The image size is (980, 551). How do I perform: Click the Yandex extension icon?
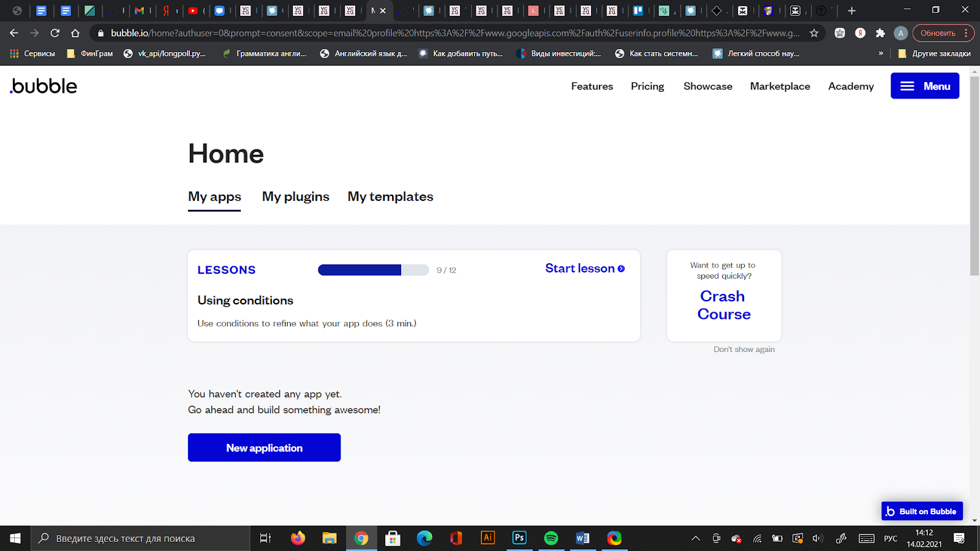coord(860,33)
